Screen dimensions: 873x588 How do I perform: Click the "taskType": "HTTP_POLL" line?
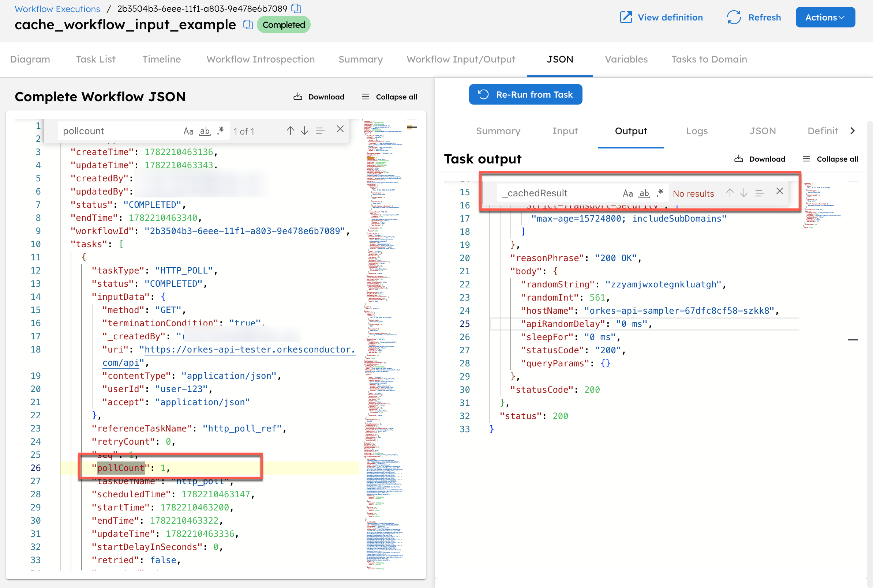(154, 270)
